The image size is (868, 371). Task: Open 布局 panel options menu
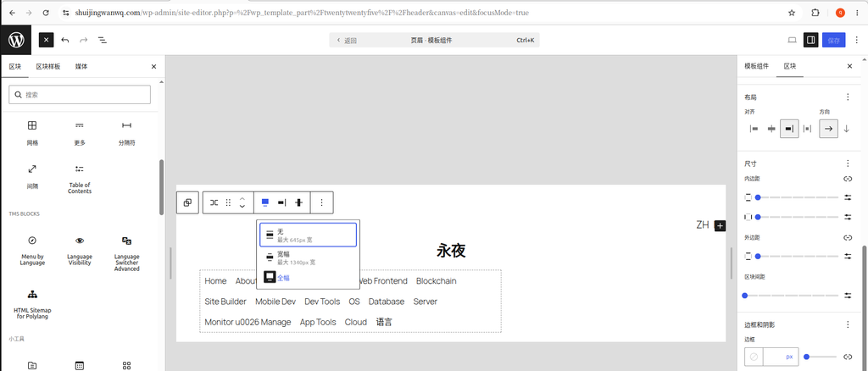click(x=847, y=97)
